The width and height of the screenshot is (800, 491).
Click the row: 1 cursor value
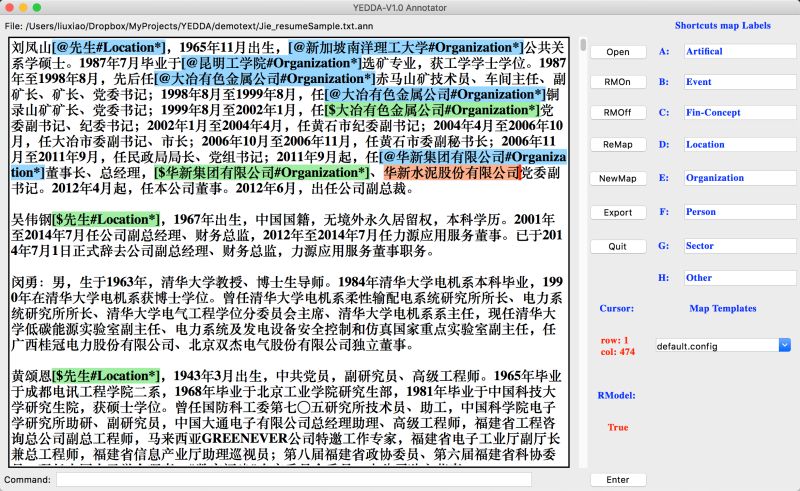click(614, 340)
